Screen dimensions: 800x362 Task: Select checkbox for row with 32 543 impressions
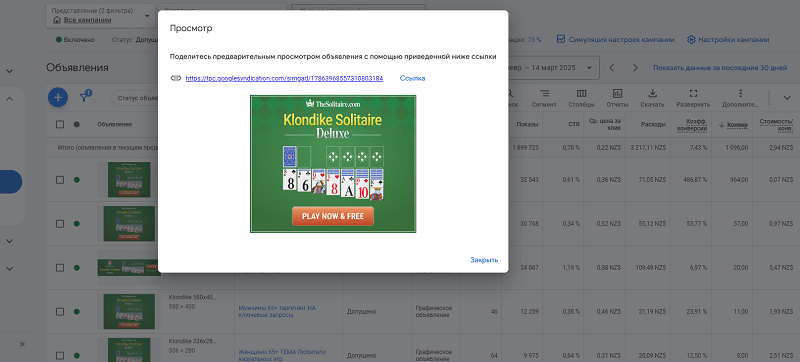pyautogui.click(x=60, y=180)
